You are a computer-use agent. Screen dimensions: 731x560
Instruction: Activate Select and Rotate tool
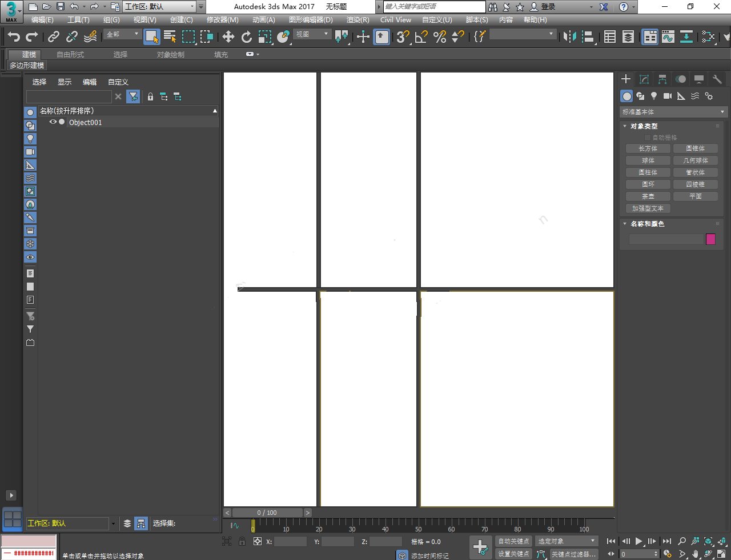tap(247, 37)
